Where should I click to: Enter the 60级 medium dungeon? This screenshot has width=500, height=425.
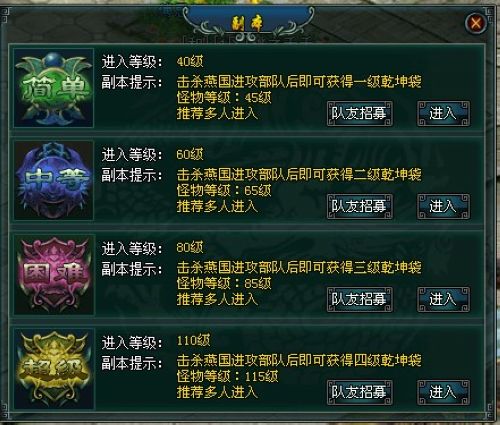click(x=444, y=207)
